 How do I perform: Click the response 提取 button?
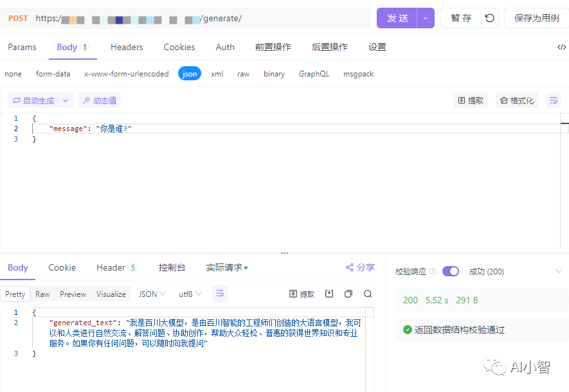point(302,294)
